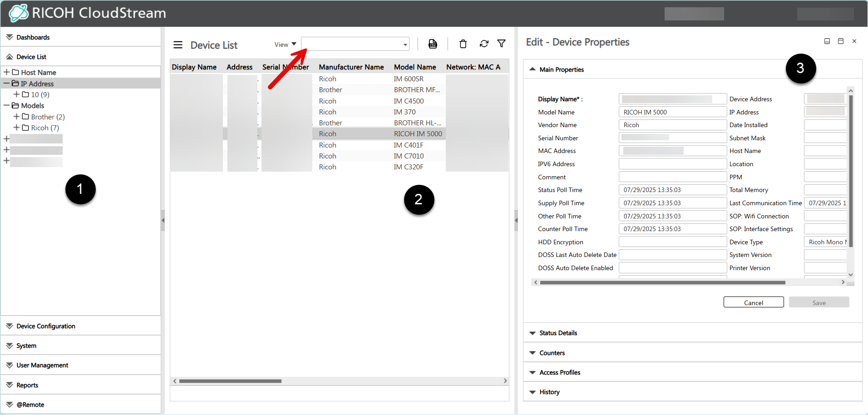This screenshot has width=868, height=415.
Task: Click the CSV export icon
Action: click(x=433, y=44)
